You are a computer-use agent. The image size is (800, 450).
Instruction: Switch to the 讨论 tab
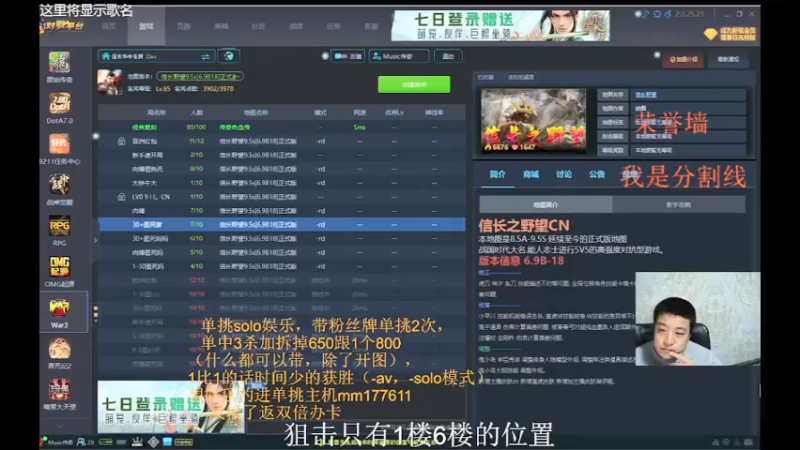pos(564,174)
